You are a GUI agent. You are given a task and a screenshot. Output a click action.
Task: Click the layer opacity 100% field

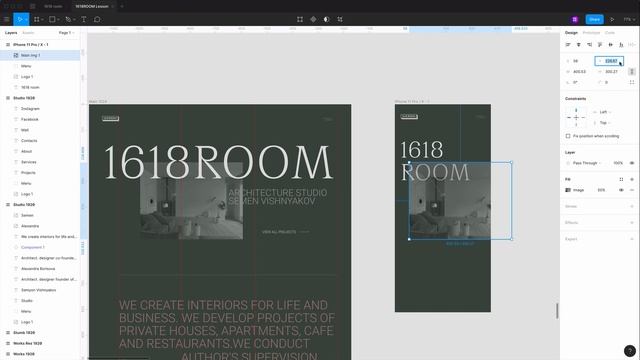click(x=618, y=163)
